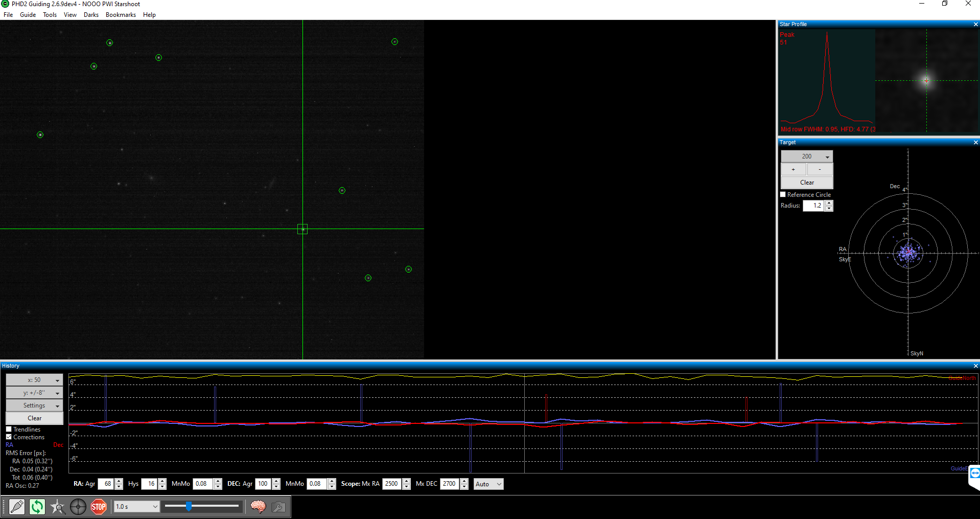Open the Bookmarks menu

coord(121,15)
